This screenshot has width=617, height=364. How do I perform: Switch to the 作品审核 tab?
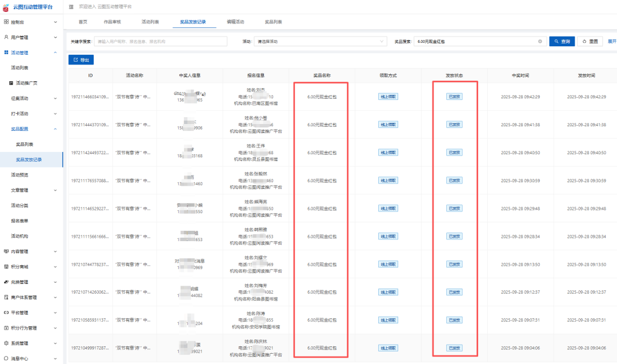click(x=112, y=22)
